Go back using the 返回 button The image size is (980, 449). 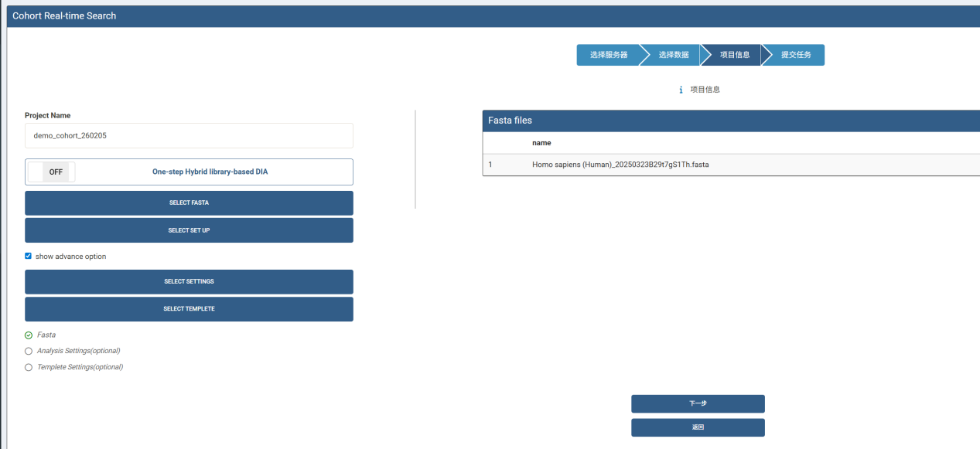click(x=698, y=427)
